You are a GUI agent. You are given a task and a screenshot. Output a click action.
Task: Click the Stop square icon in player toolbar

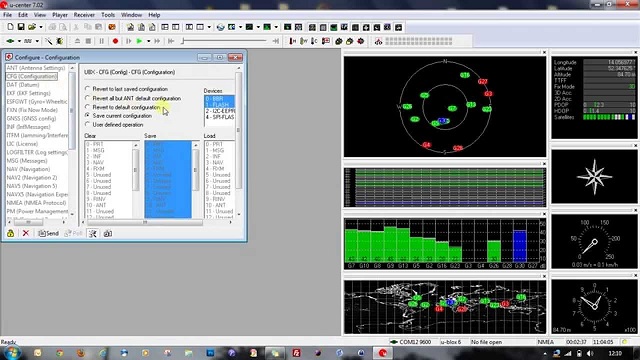coord(88,41)
